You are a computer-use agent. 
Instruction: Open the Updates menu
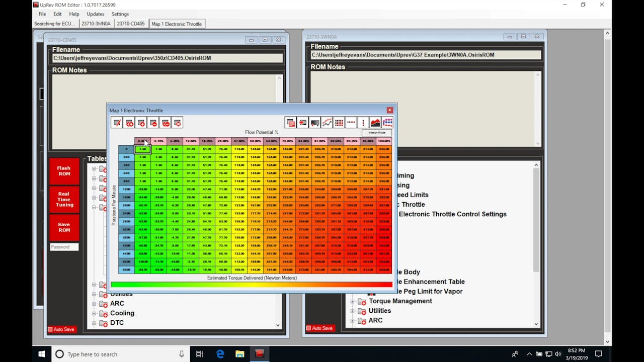95,14
